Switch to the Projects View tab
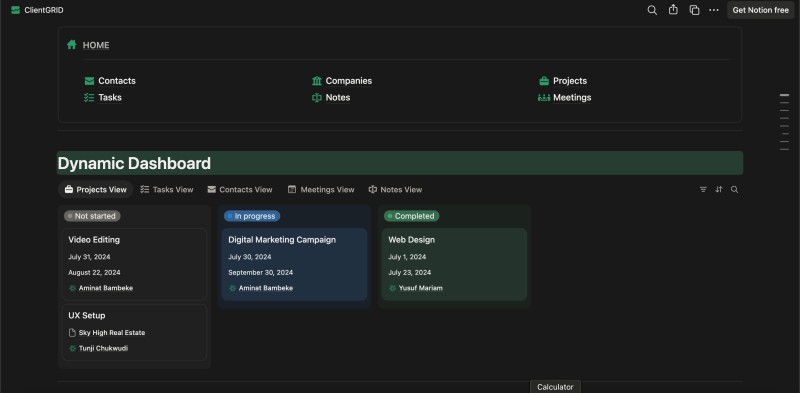The height and width of the screenshot is (393, 800). 95,189
